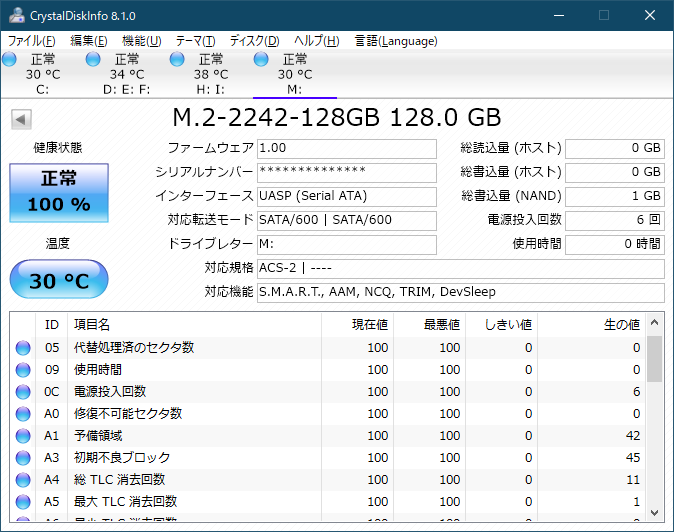Click the masked serial number field
Image resolution: width=674 pixels, height=532 pixels.
point(347,173)
